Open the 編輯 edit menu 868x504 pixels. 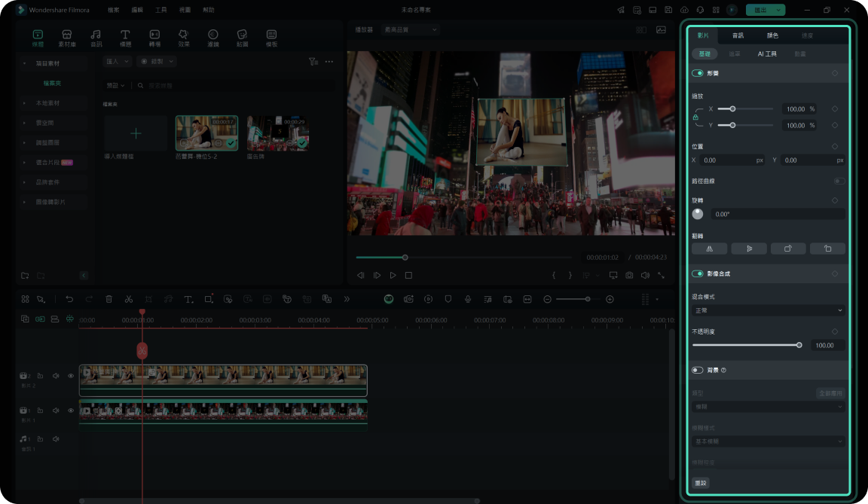coord(137,10)
